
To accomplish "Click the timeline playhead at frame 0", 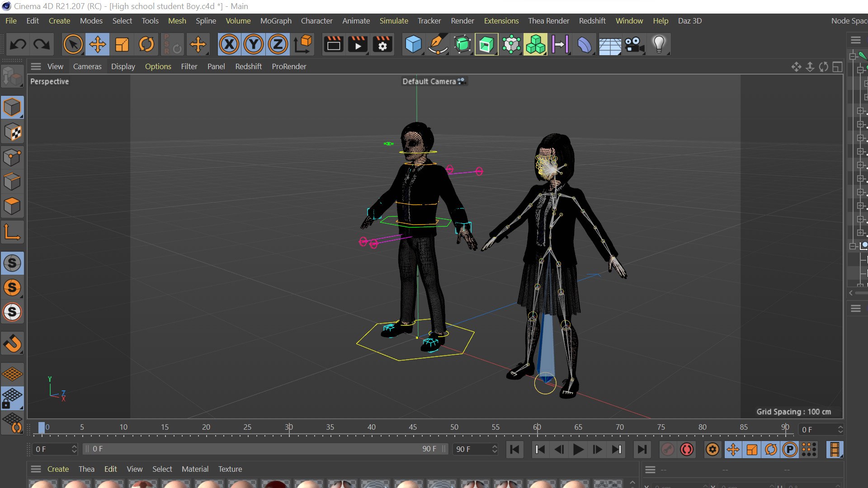I will click(42, 428).
